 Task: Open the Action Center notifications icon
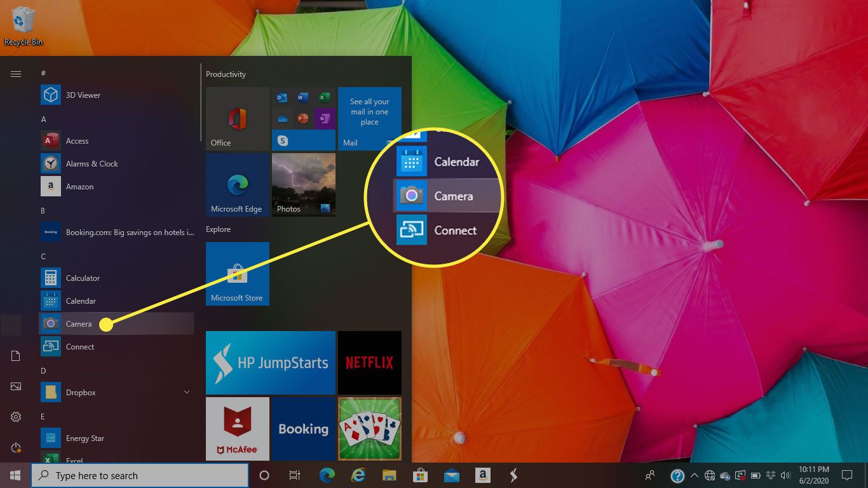click(846, 475)
